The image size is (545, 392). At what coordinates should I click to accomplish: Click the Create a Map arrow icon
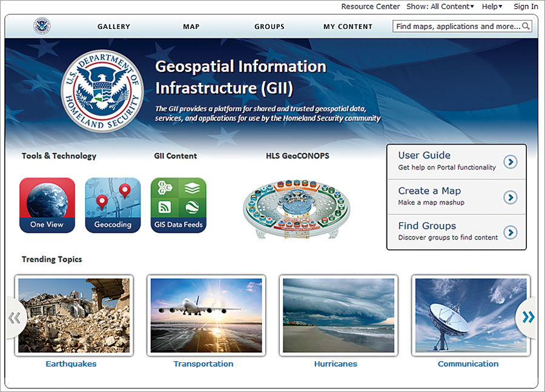(510, 197)
